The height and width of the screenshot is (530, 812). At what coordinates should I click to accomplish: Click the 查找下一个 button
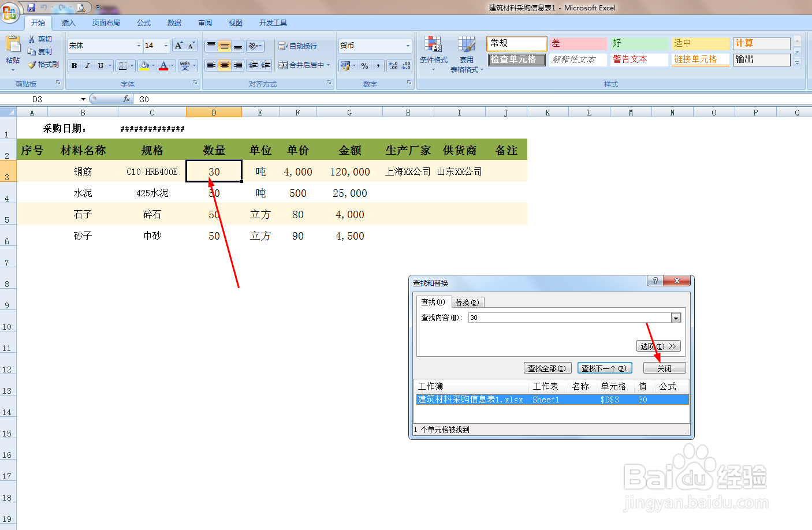605,368
